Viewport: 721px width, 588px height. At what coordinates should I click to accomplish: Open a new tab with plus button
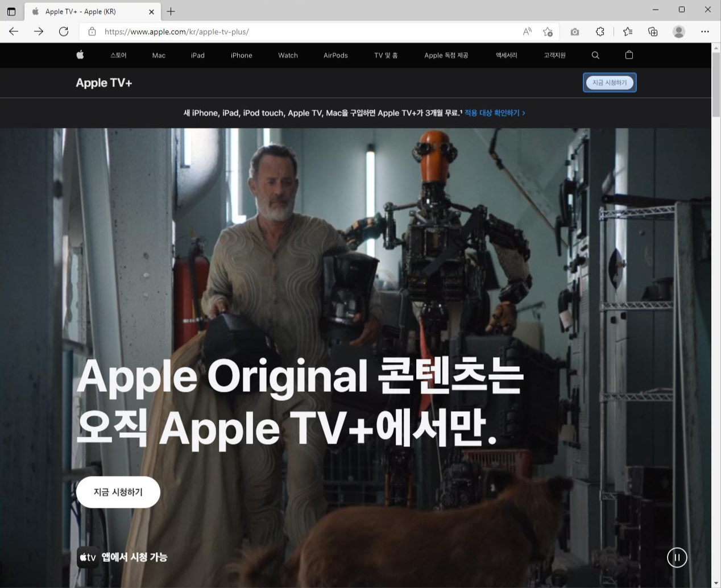(x=171, y=11)
